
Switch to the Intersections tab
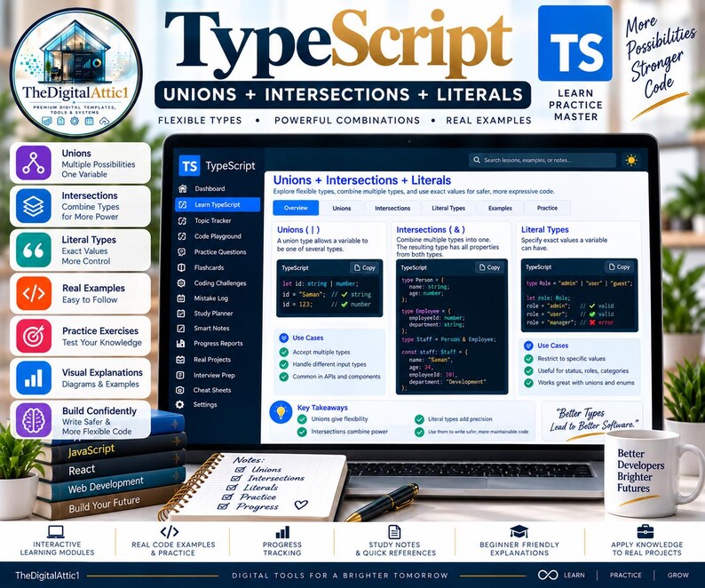(x=392, y=209)
